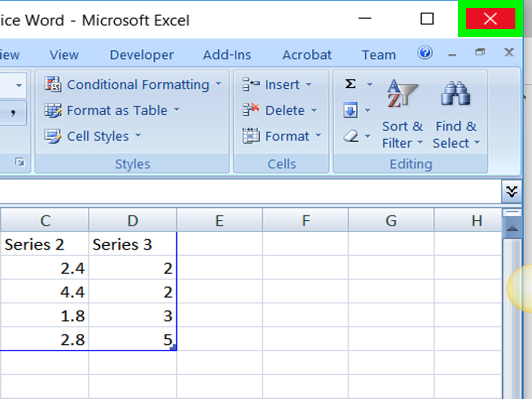Screen dimensions: 532x399
Task: Restore down the workbook window
Action: [480, 52]
